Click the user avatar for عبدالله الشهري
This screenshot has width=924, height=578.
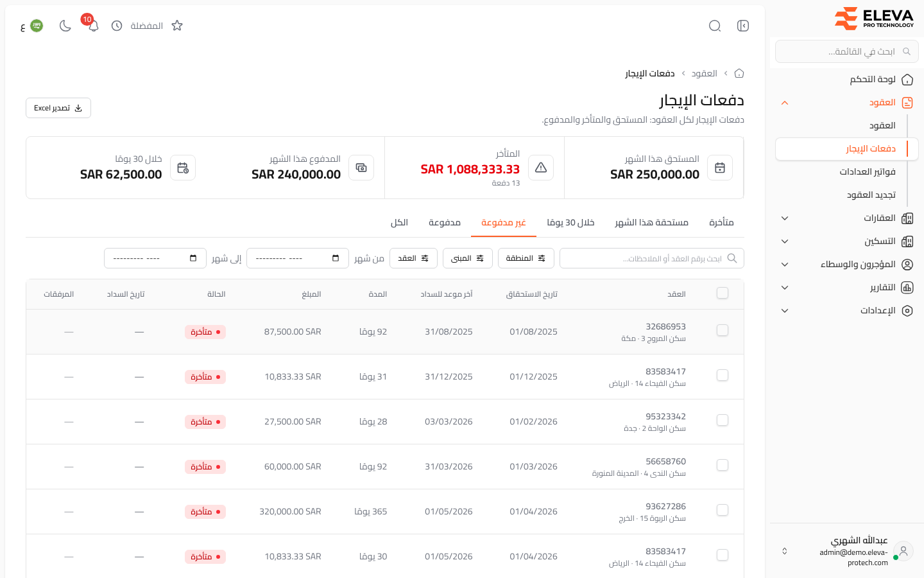tap(903, 550)
